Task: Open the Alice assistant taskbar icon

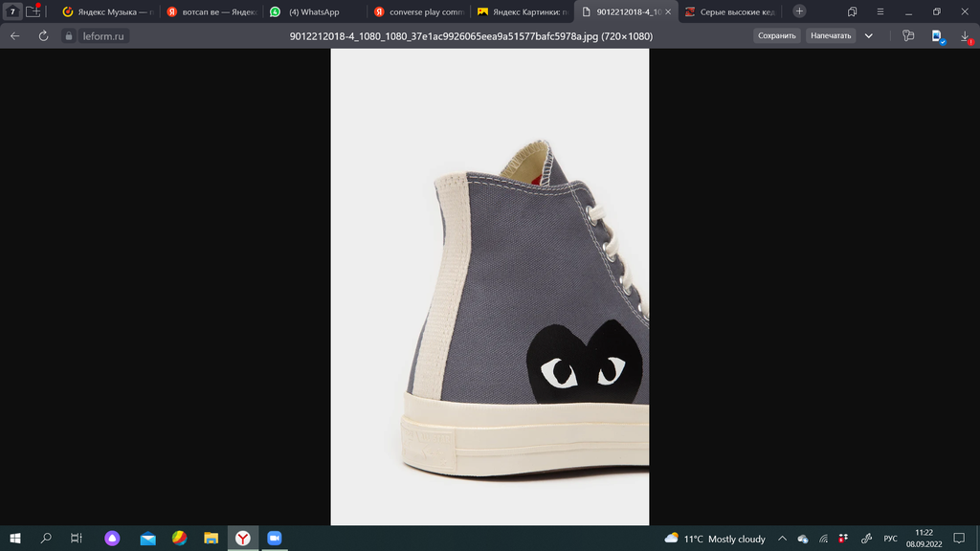Action: click(x=113, y=539)
